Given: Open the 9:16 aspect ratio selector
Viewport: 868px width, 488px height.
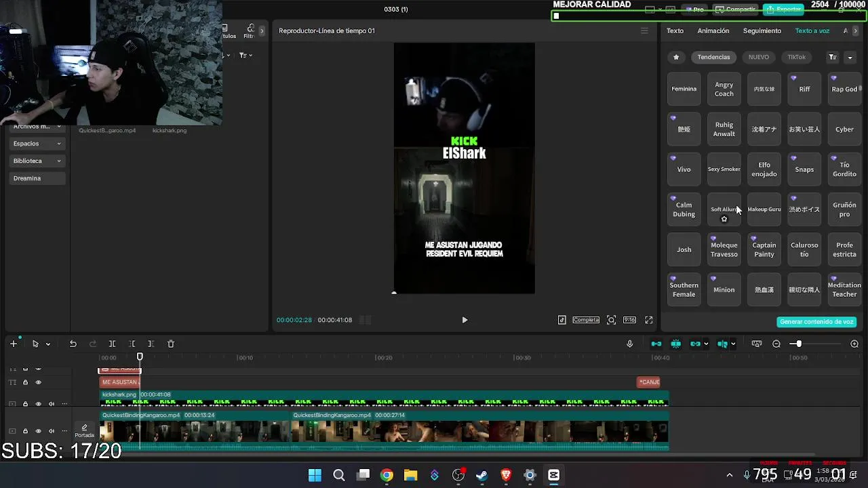Looking at the screenshot, I should click(630, 320).
